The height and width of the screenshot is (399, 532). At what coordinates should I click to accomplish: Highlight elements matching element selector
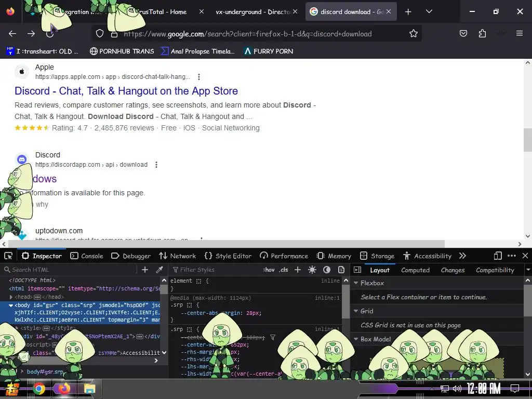(x=199, y=281)
